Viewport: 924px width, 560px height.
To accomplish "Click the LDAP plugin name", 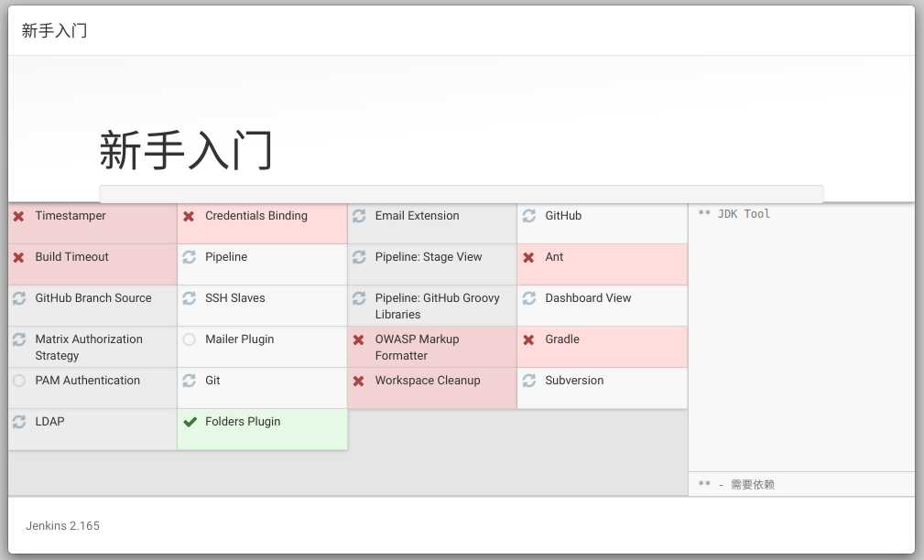I will click(x=50, y=422).
